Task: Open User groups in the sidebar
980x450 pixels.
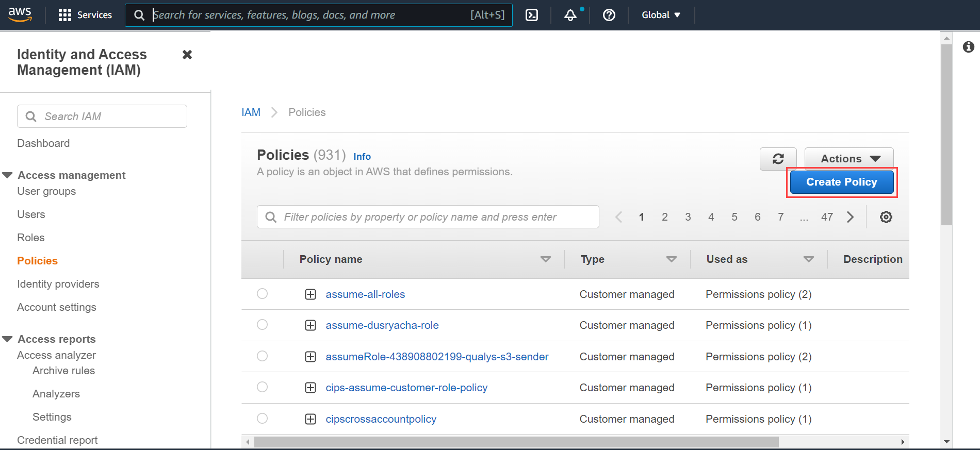Action: click(x=46, y=191)
